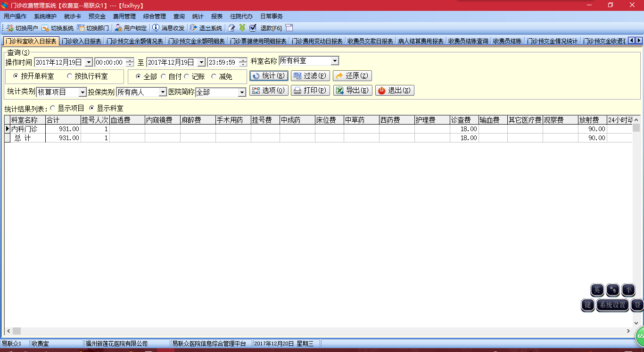Screen dimensions: 644x352
Task: Click the 英 input-method button
Action: tap(597, 290)
